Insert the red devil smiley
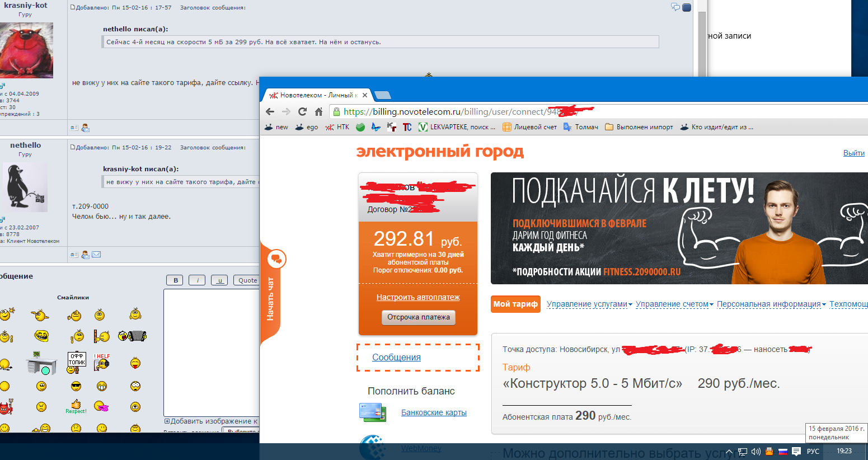The height and width of the screenshot is (460, 868). (6, 406)
